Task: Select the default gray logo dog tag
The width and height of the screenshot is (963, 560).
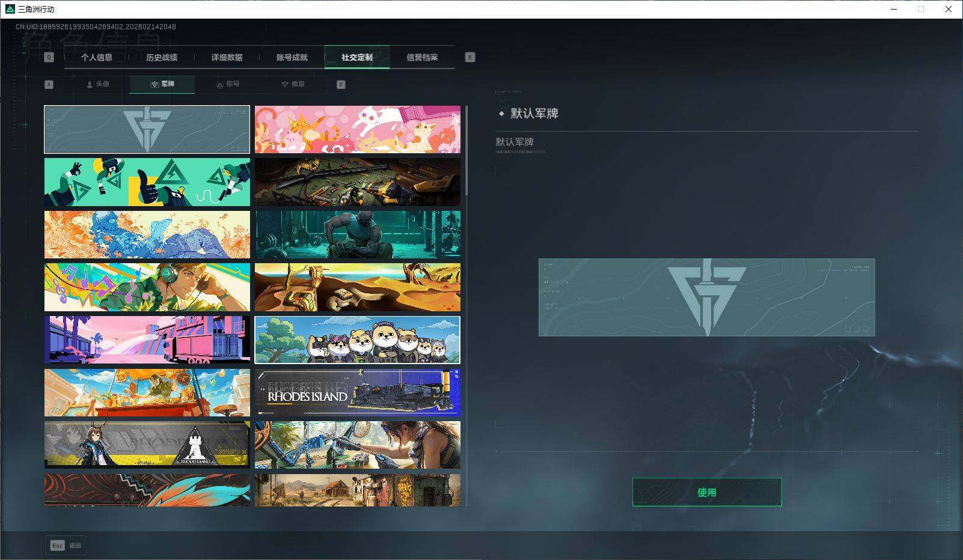Action: pyautogui.click(x=147, y=130)
